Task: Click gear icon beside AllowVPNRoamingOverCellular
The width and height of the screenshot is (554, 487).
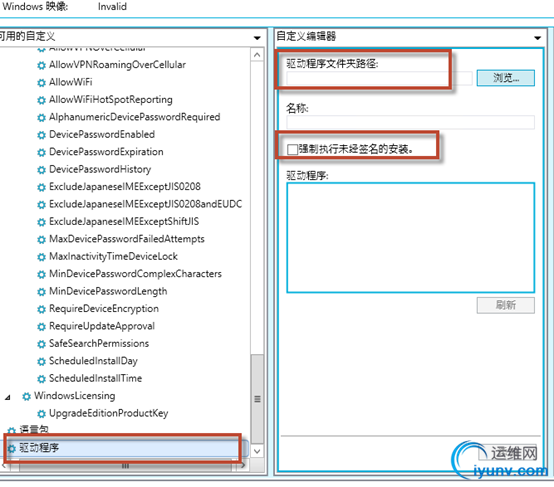Action: (41, 65)
